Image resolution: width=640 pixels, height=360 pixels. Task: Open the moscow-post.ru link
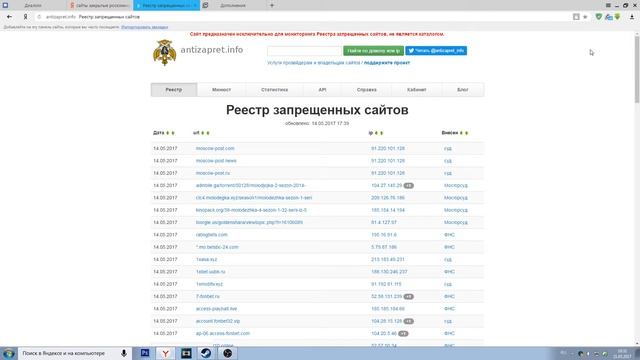pyautogui.click(x=213, y=173)
